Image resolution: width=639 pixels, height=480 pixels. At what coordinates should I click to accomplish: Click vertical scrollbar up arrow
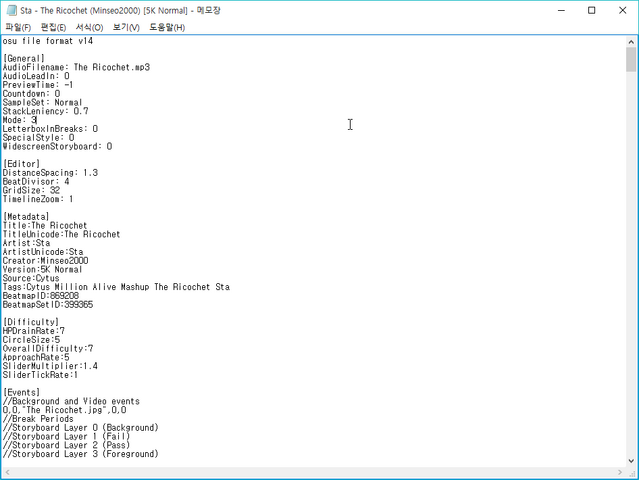coord(631,42)
